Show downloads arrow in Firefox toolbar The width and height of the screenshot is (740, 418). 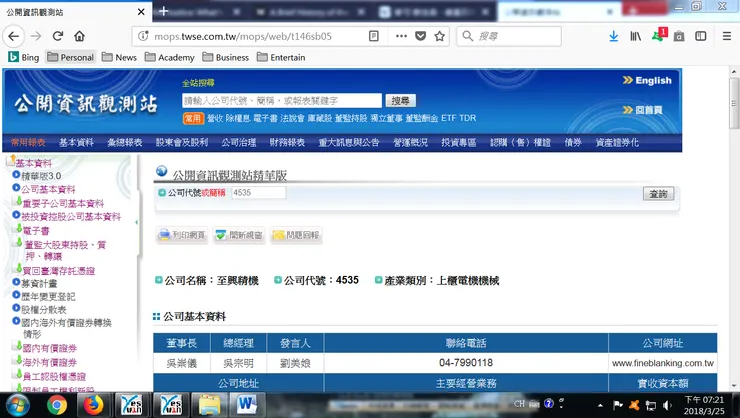point(614,36)
